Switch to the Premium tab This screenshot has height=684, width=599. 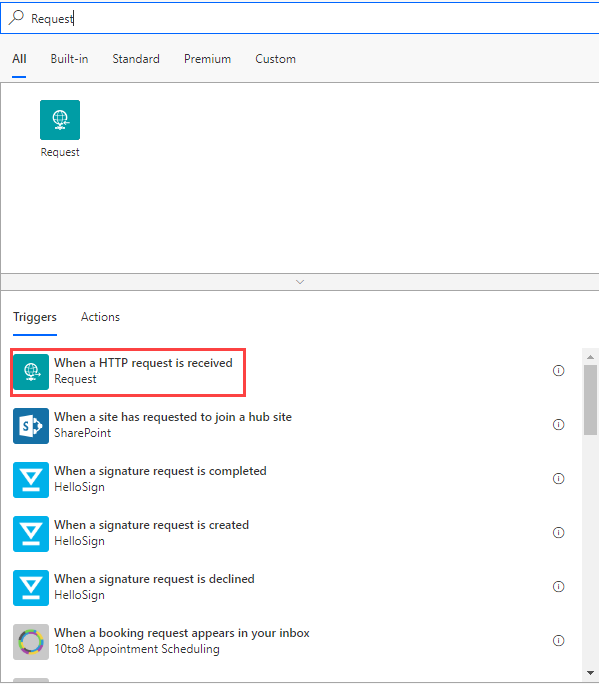207,59
